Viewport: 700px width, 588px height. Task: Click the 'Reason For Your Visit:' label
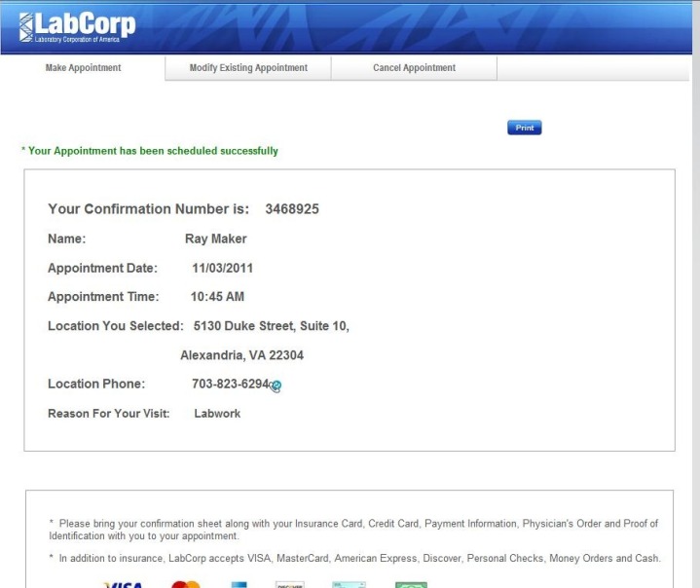(108, 414)
